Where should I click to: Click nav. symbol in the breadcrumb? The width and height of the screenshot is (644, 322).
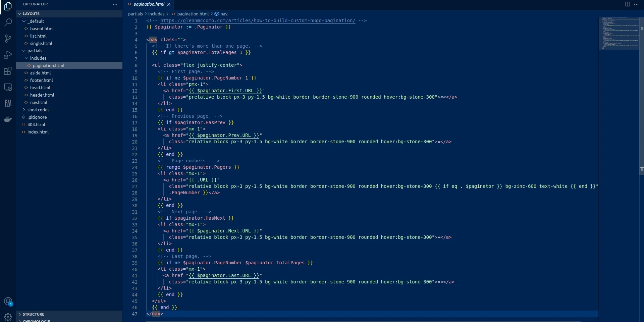221,14
